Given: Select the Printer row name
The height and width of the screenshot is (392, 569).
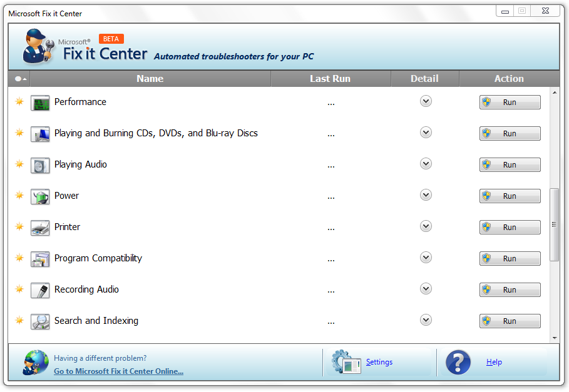Looking at the screenshot, I should click(x=67, y=227).
